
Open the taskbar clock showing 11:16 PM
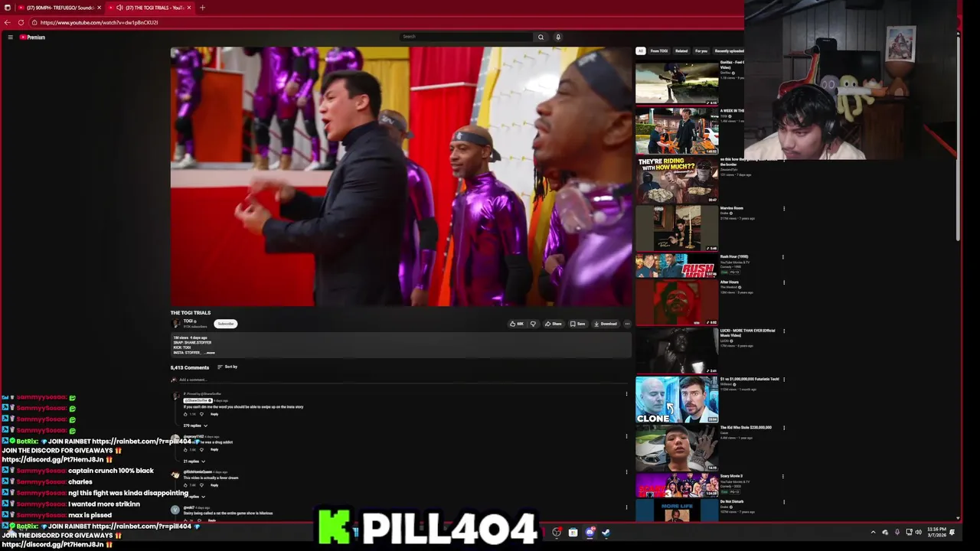pyautogui.click(x=936, y=532)
